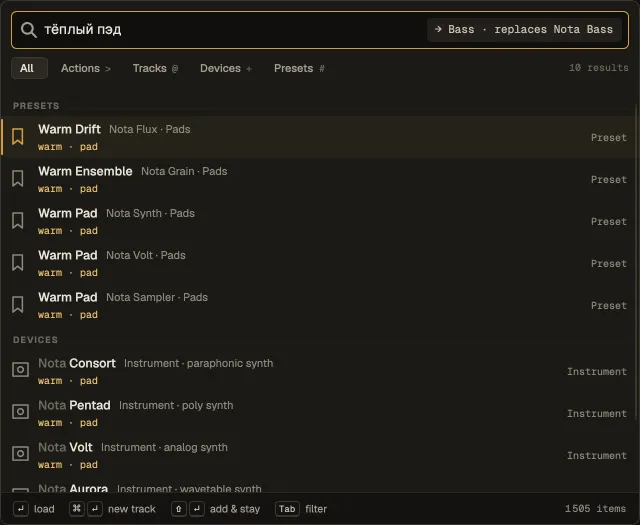640x525 pixels.
Task: Click the 10 results counter
Action: (598, 68)
